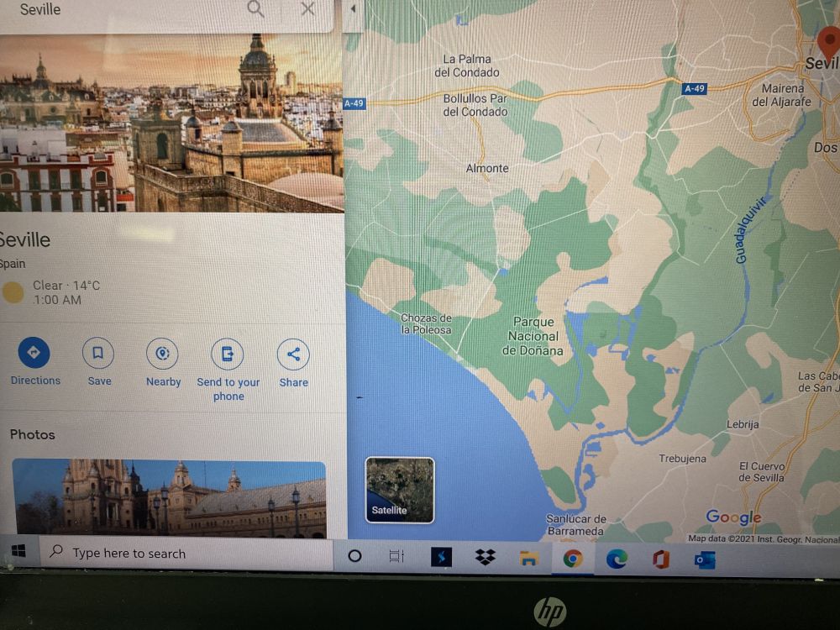The height and width of the screenshot is (630, 840).
Task: Click Send to your phone icon
Action: point(227,354)
